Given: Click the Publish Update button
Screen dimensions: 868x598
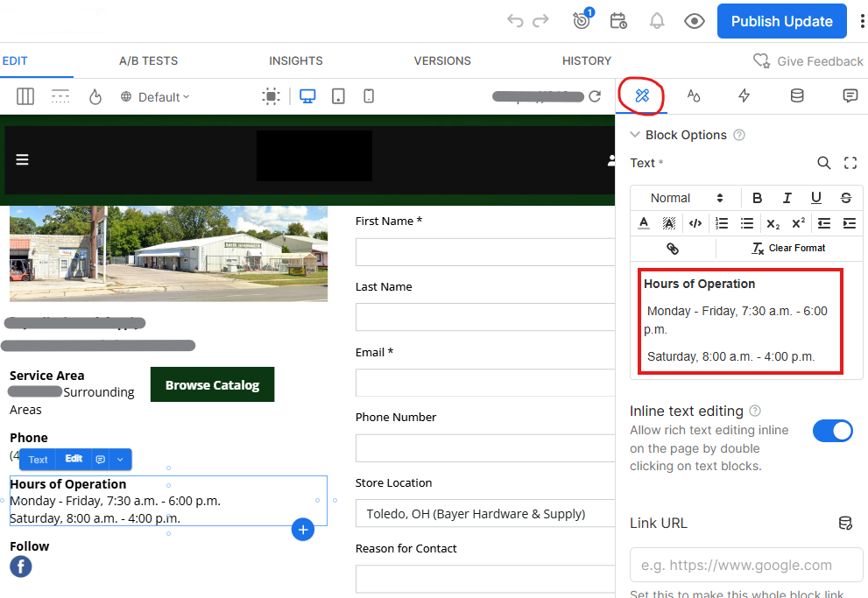Looking at the screenshot, I should click(781, 21).
